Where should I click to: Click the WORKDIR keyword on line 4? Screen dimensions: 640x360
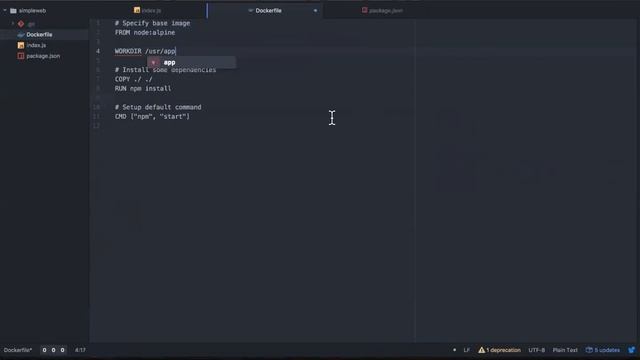click(128, 51)
